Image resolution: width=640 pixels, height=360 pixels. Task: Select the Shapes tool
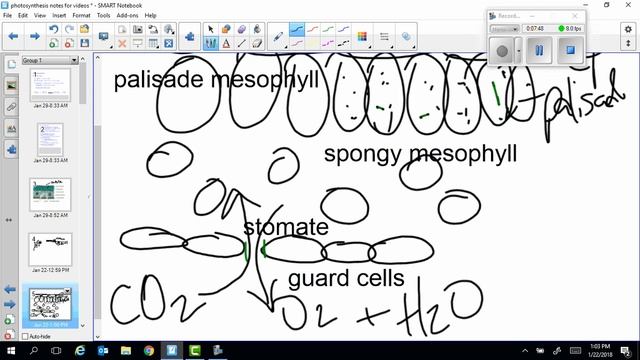[x=226, y=29]
